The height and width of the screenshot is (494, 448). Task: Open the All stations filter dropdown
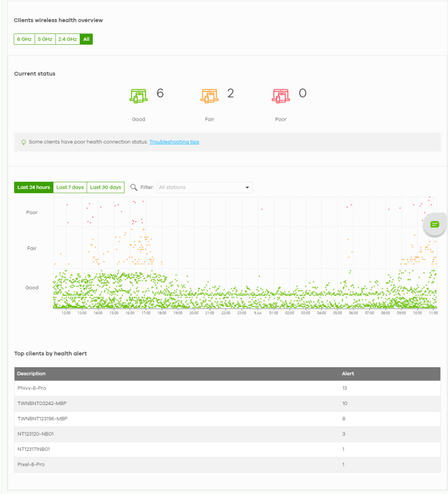[x=199, y=188]
